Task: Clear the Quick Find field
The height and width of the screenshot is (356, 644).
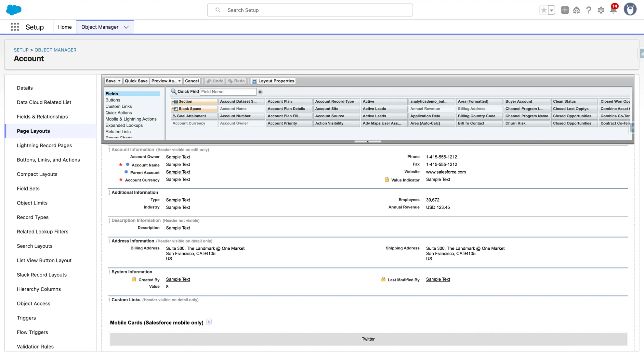Action: click(260, 92)
